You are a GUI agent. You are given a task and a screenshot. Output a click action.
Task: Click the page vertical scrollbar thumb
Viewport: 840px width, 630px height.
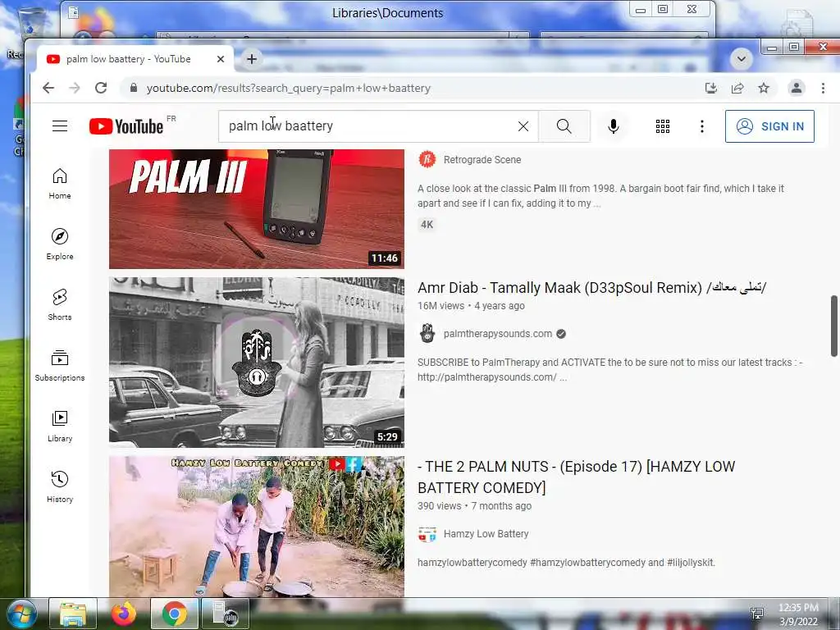tap(833, 325)
